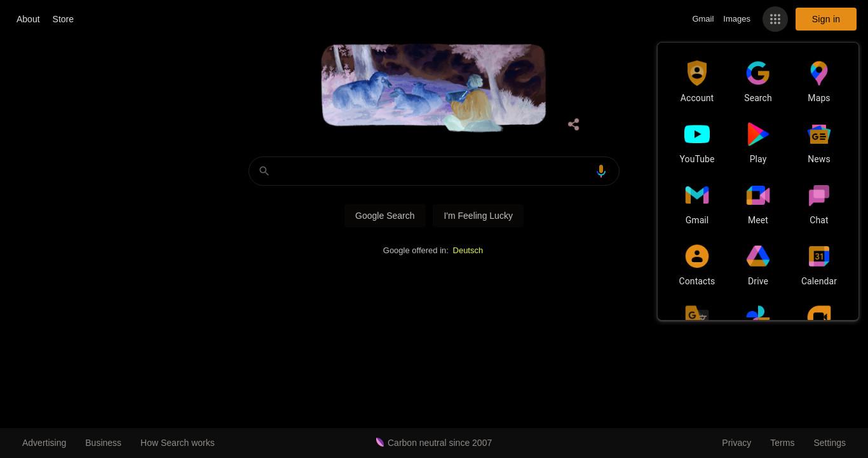Open the Translate app icon in the partially visible row
This screenshot has height=458, width=868.
pos(697,313)
